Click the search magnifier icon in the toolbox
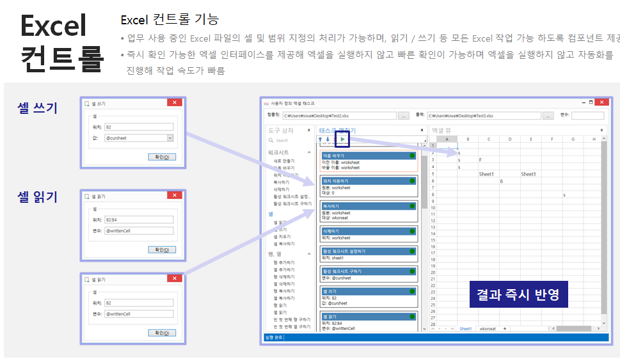Screen dimensions: 620x364 271,140
